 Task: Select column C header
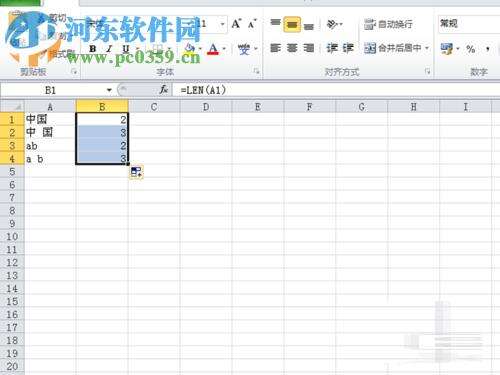[154, 107]
